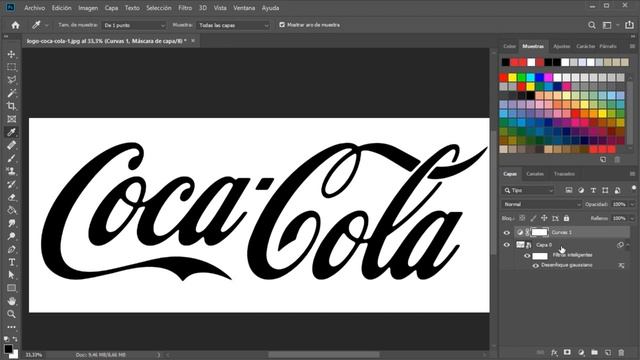
Task: Open the Capa menu
Action: pyautogui.click(x=111, y=8)
